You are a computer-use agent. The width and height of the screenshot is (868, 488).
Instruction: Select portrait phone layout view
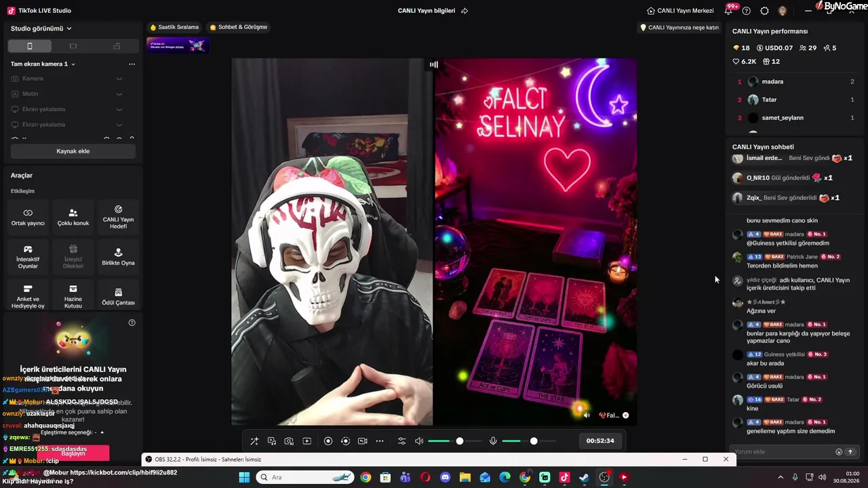tap(30, 46)
